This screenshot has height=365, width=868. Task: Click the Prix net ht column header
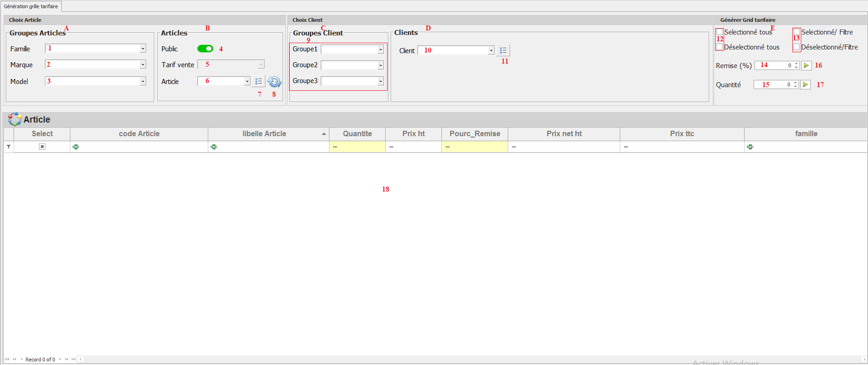tap(564, 134)
